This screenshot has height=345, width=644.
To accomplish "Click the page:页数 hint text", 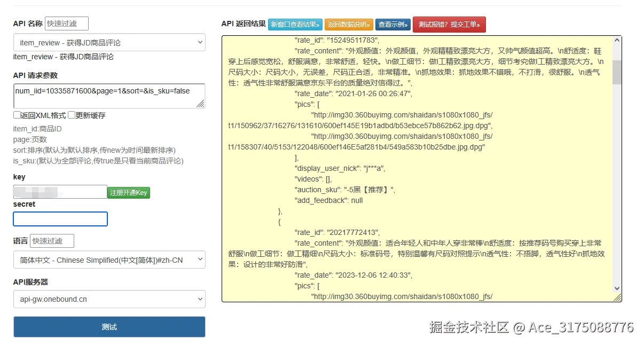I will click(30, 139).
